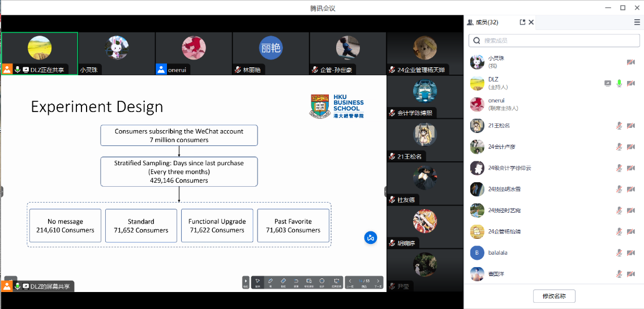Go to the previous slide

click(x=350, y=281)
